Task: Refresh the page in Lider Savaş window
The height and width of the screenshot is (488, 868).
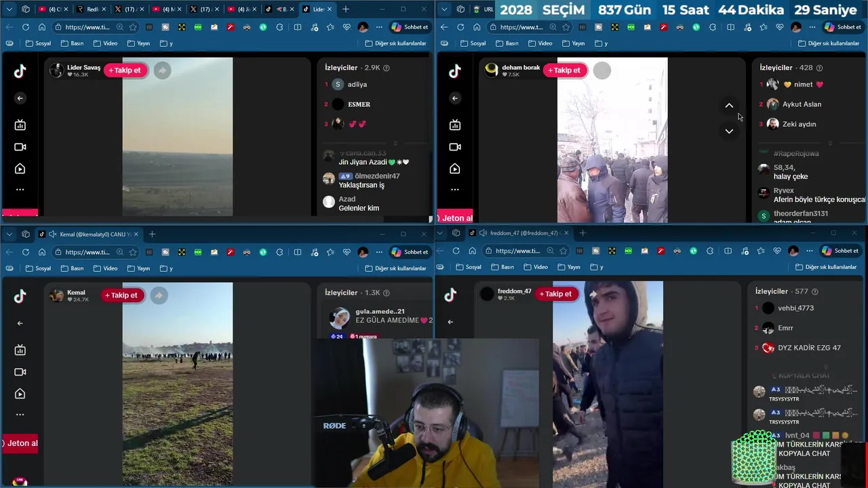Action: (26, 27)
